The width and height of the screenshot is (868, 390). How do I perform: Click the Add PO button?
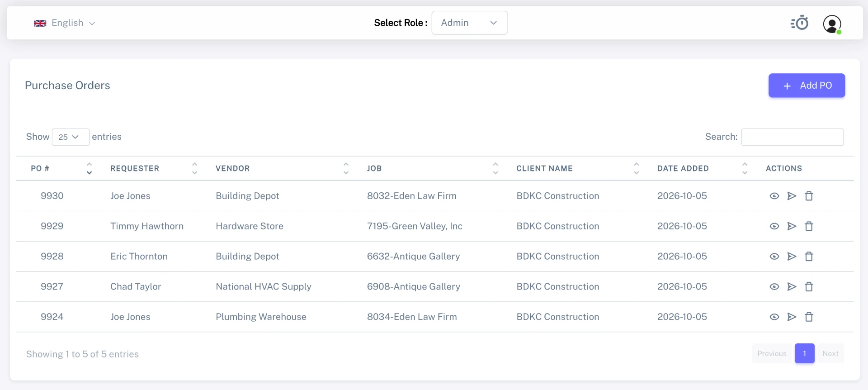pyautogui.click(x=807, y=86)
